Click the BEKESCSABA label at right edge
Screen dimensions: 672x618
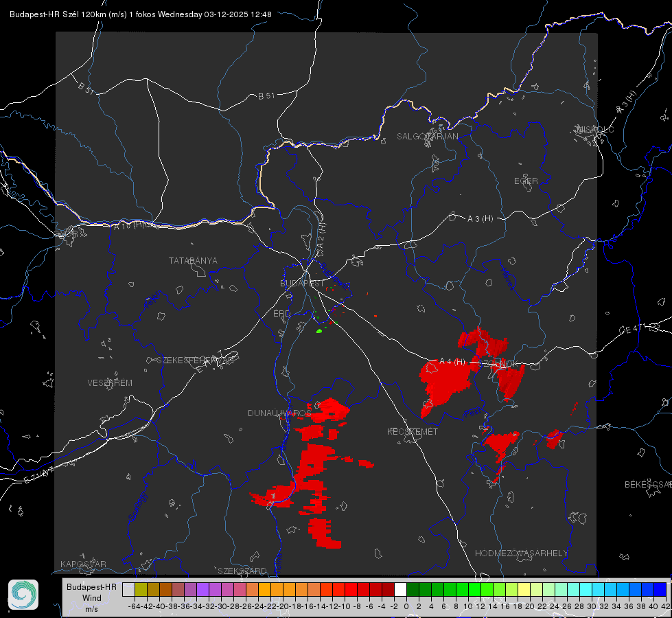[648, 485]
